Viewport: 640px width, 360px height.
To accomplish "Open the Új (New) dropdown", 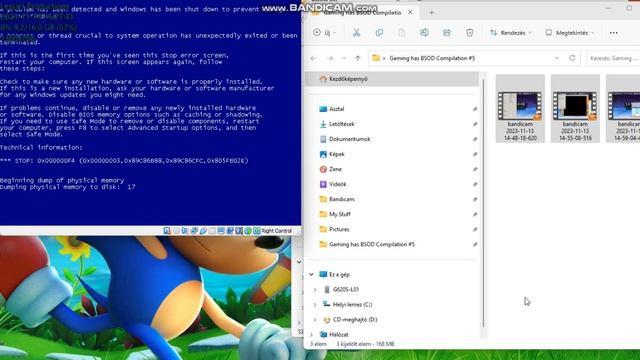I will [325, 33].
